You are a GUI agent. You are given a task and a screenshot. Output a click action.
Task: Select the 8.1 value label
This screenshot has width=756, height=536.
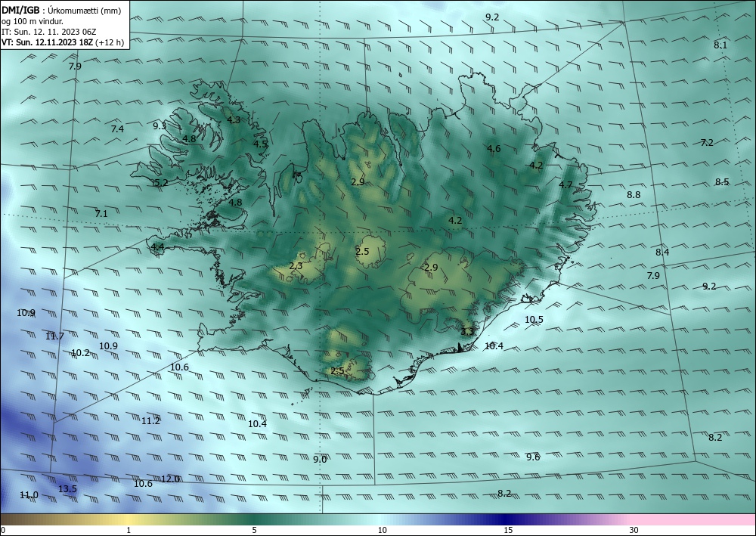click(720, 45)
